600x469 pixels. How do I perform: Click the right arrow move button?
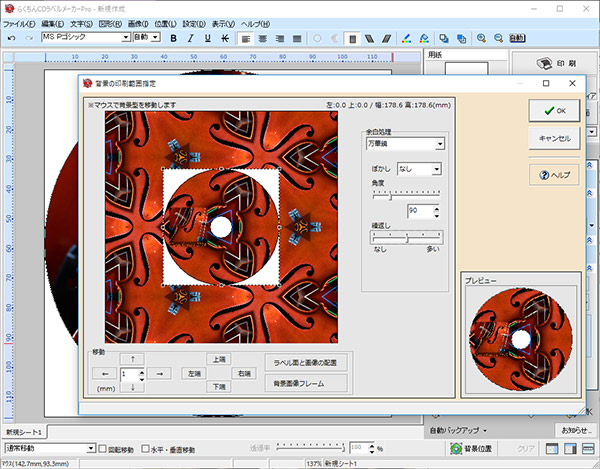pos(158,373)
